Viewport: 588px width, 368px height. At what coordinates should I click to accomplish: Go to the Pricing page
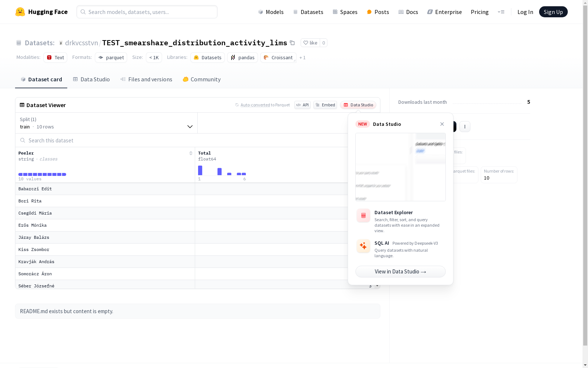pyautogui.click(x=480, y=12)
